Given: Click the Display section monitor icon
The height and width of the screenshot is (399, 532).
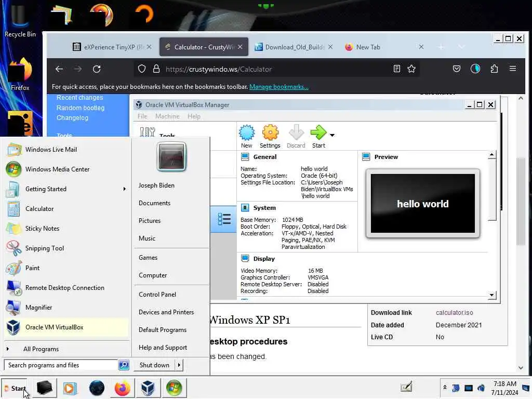Looking at the screenshot, I should [245, 259].
